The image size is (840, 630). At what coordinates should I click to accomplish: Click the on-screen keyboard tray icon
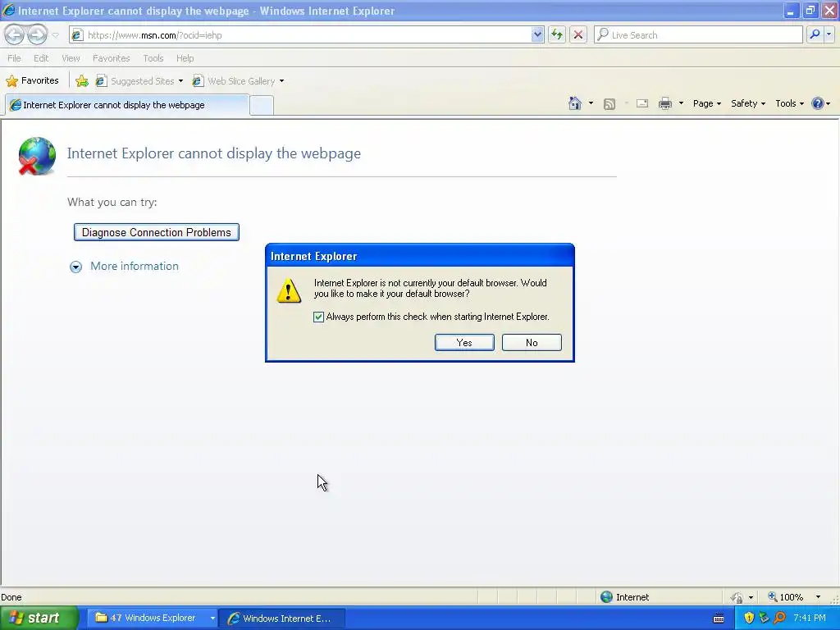coord(719,619)
